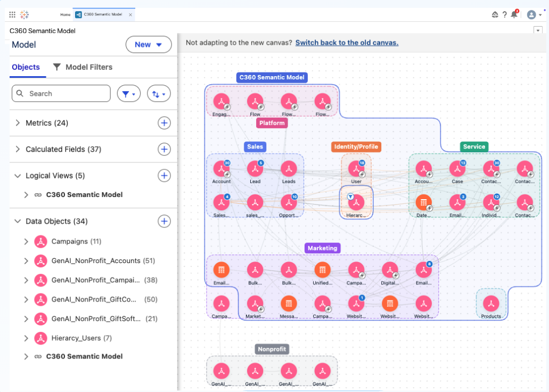This screenshot has height=392, width=549.
Task: Select the Unified... table node in Marketing
Action: (x=323, y=270)
